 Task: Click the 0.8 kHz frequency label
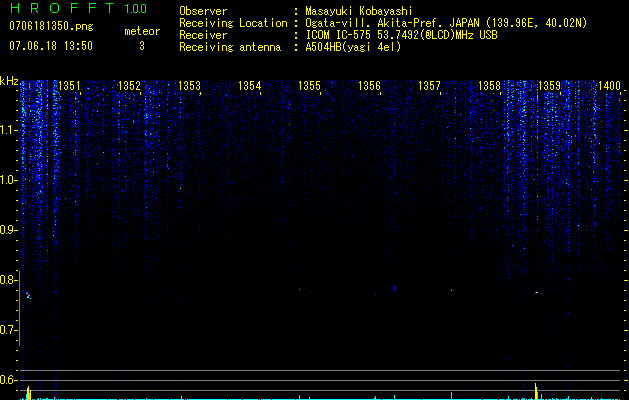(x=8, y=280)
